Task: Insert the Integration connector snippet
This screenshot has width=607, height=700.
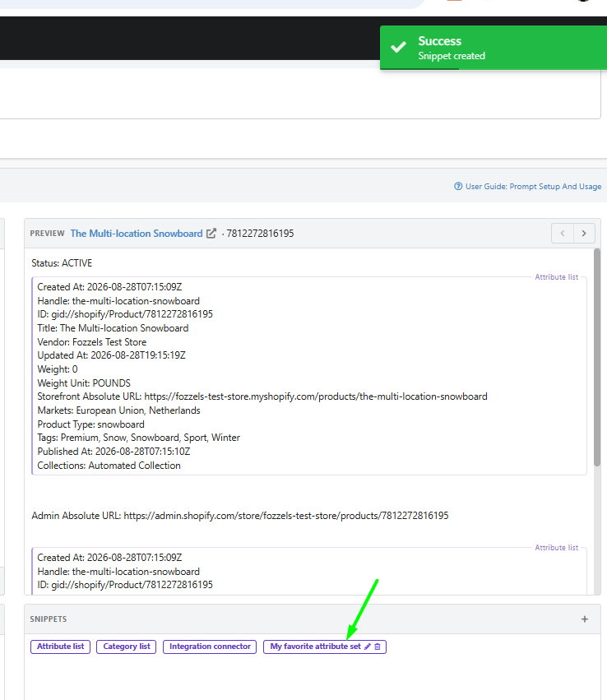Action: coord(210,647)
